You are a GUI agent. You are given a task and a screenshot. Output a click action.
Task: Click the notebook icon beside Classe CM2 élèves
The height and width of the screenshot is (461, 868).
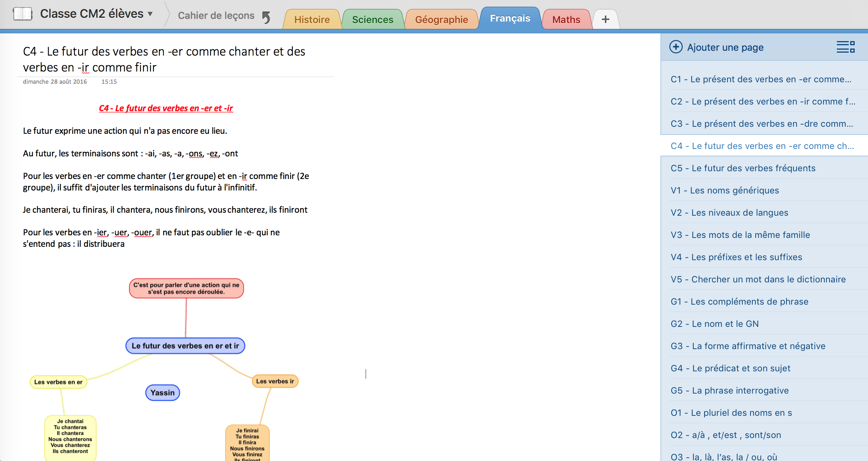(x=22, y=14)
